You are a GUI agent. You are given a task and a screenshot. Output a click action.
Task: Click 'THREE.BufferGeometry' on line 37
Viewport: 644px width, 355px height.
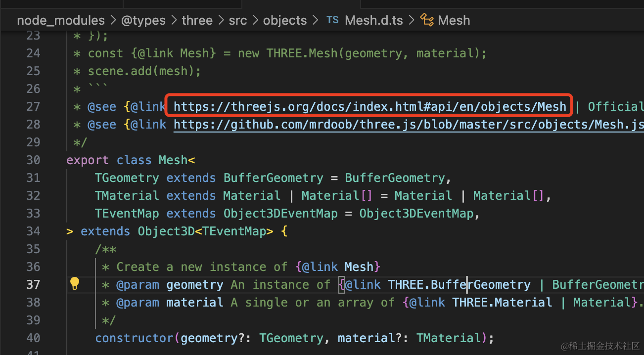[x=459, y=285]
